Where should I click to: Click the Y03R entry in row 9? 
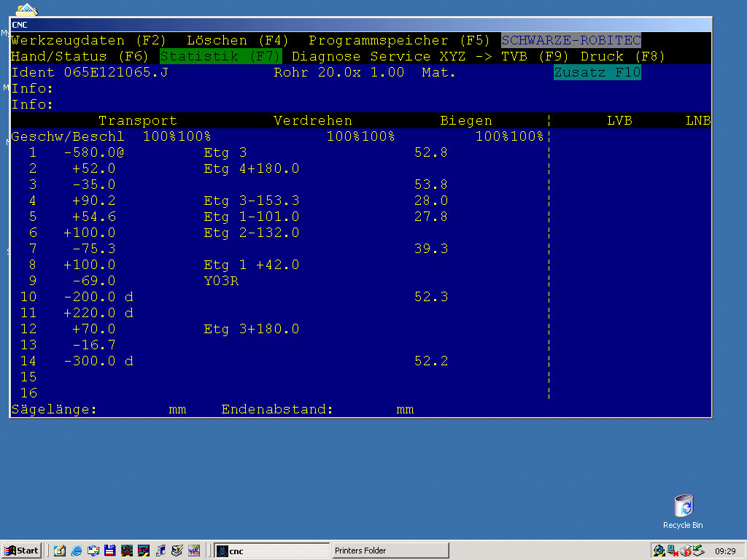(221, 281)
